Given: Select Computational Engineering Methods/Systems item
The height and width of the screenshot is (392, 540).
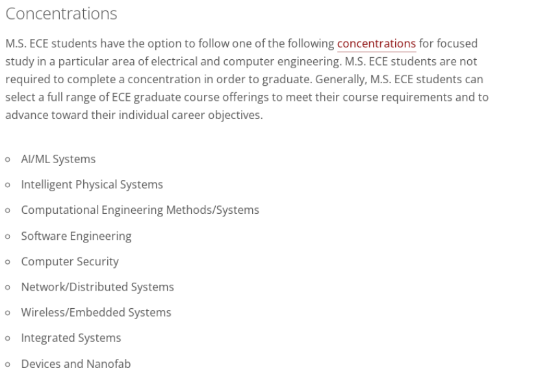Looking at the screenshot, I should [x=140, y=210].
